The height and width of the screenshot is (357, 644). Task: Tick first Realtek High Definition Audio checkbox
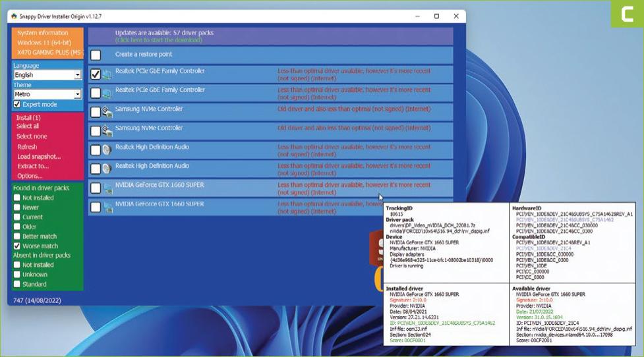[96, 150]
